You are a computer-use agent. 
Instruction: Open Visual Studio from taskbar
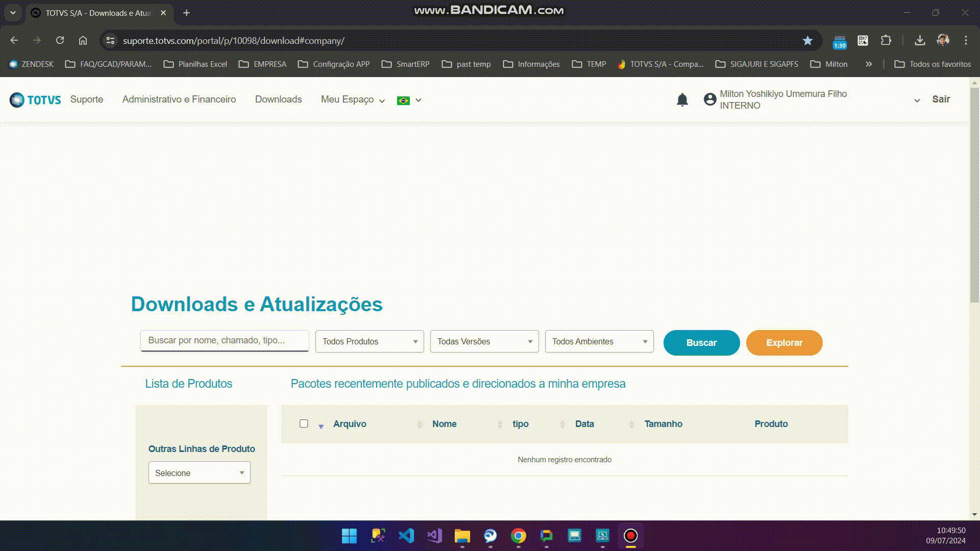click(x=434, y=536)
